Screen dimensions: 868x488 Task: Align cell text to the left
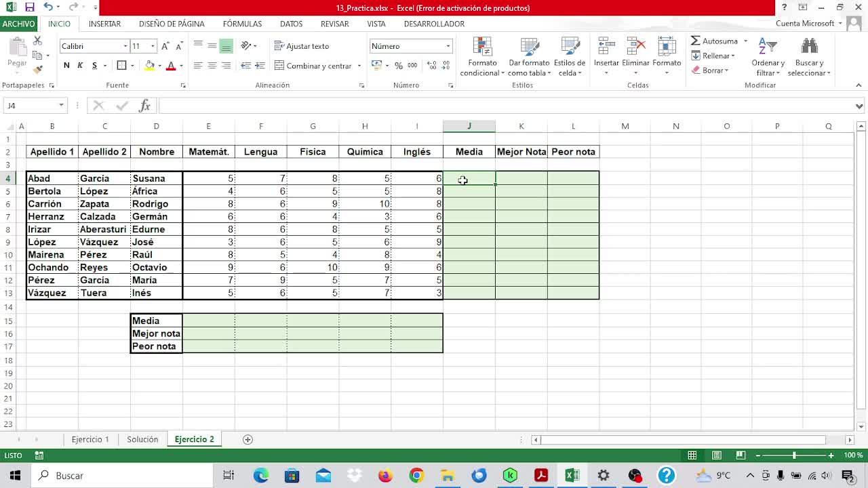[198, 66]
